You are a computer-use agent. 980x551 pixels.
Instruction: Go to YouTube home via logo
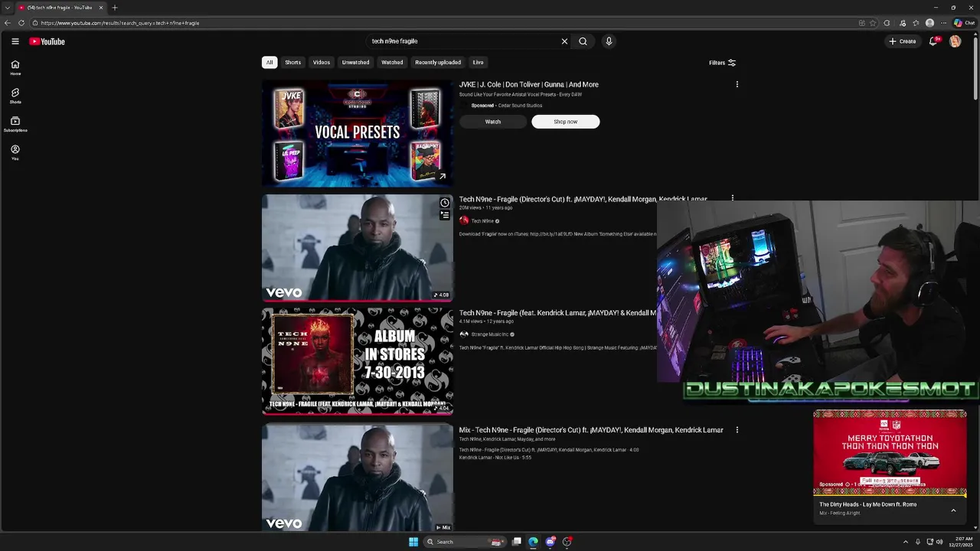coord(47,41)
